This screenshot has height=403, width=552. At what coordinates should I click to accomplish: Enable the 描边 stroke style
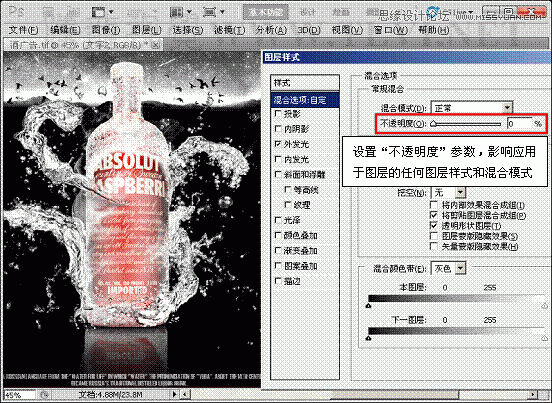(278, 281)
